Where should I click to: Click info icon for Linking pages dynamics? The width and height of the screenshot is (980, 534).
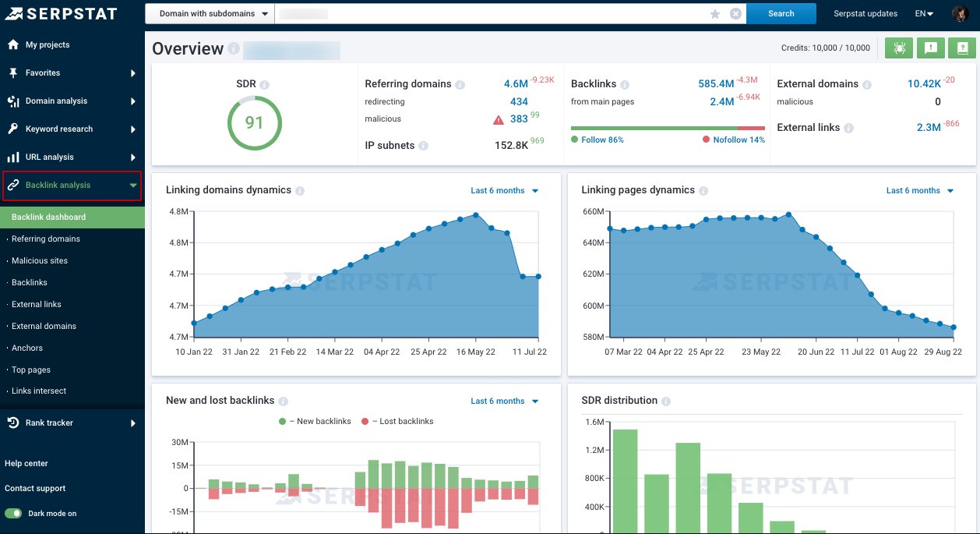[x=703, y=190]
